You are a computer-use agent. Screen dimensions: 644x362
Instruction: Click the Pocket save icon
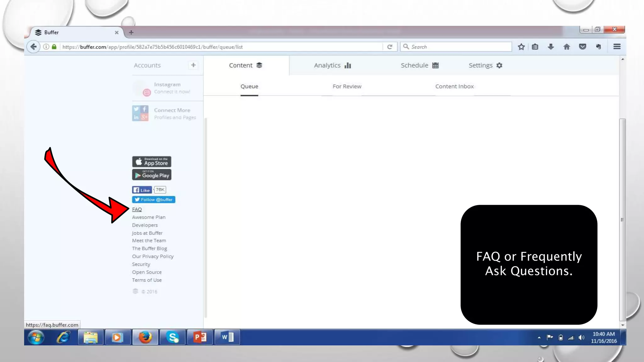(582, 47)
